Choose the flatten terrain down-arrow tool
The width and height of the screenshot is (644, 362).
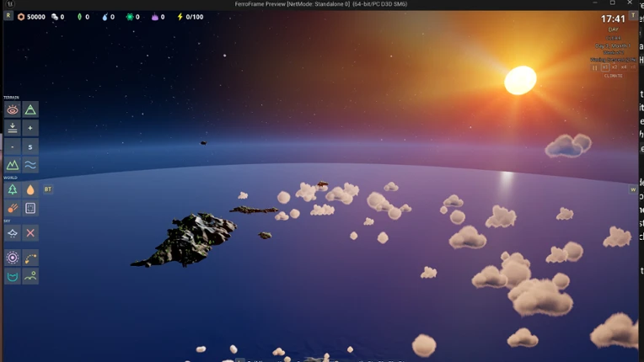13,128
